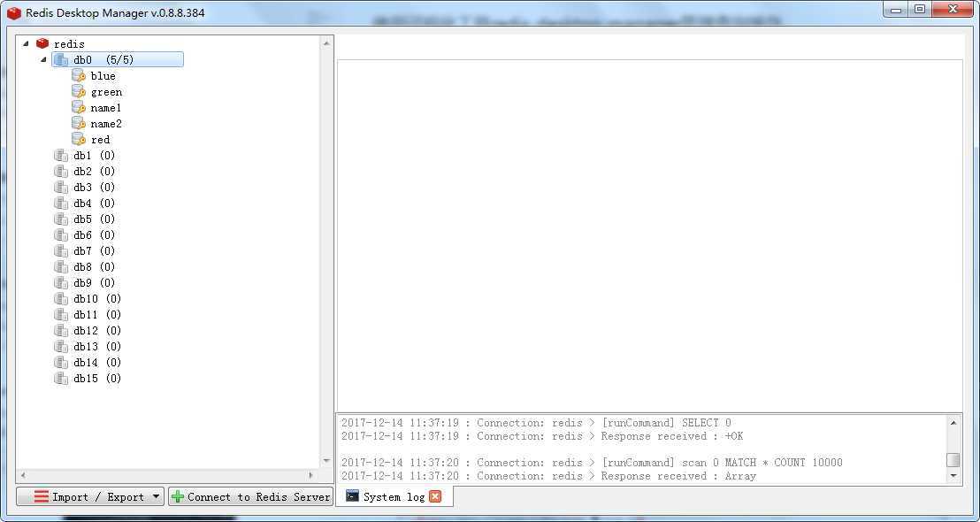The width and height of the screenshot is (980, 522).
Task: Click the db10 database icon
Action: coord(61,299)
